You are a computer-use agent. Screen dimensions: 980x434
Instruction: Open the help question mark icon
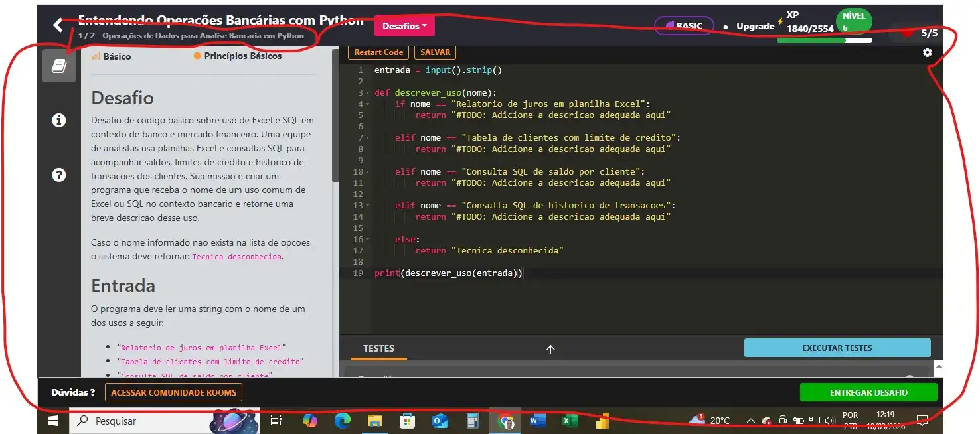point(59,175)
